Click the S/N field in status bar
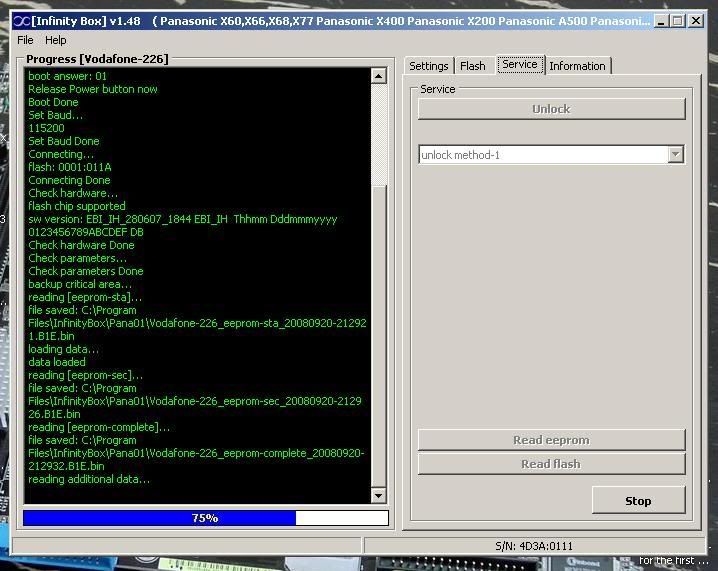718x571 pixels. coord(535,546)
